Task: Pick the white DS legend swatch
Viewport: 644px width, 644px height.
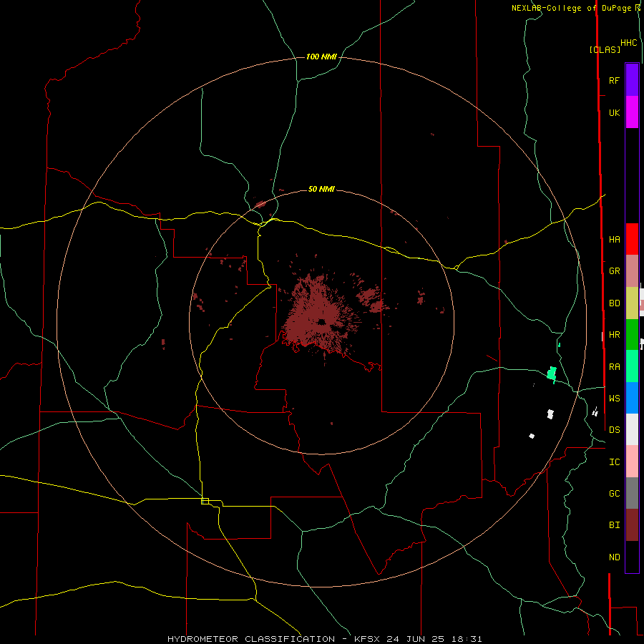Action: pos(632,429)
